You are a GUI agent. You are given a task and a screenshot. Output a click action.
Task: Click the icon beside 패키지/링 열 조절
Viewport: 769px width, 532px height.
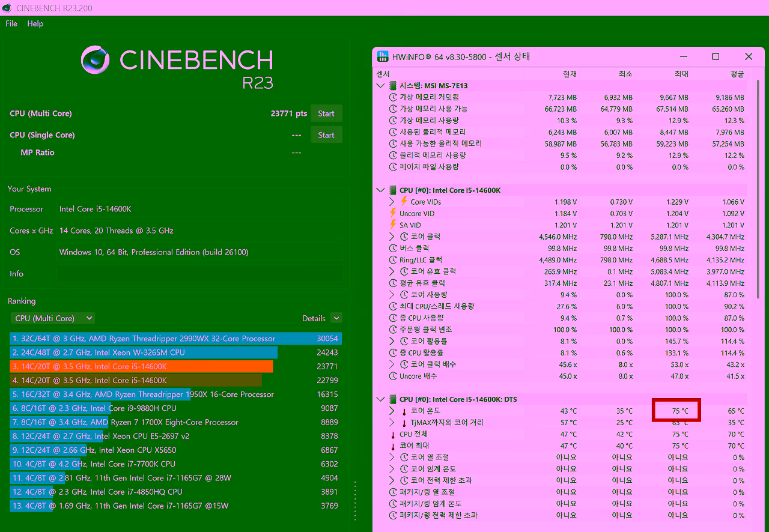pos(394,492)
